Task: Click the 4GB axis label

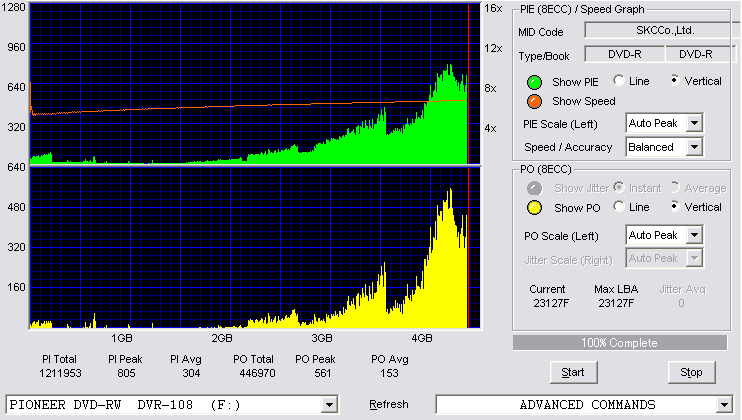Action: coord(422,338)
